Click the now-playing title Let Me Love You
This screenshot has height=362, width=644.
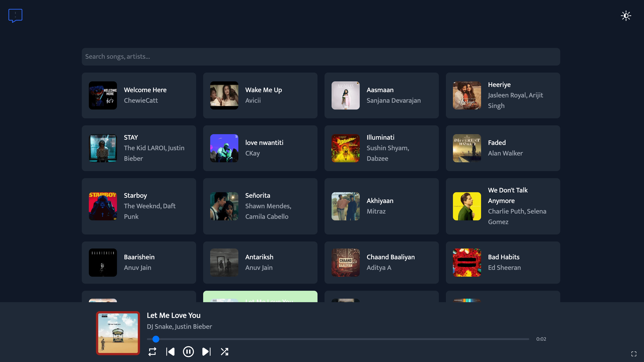coord(173,316)
